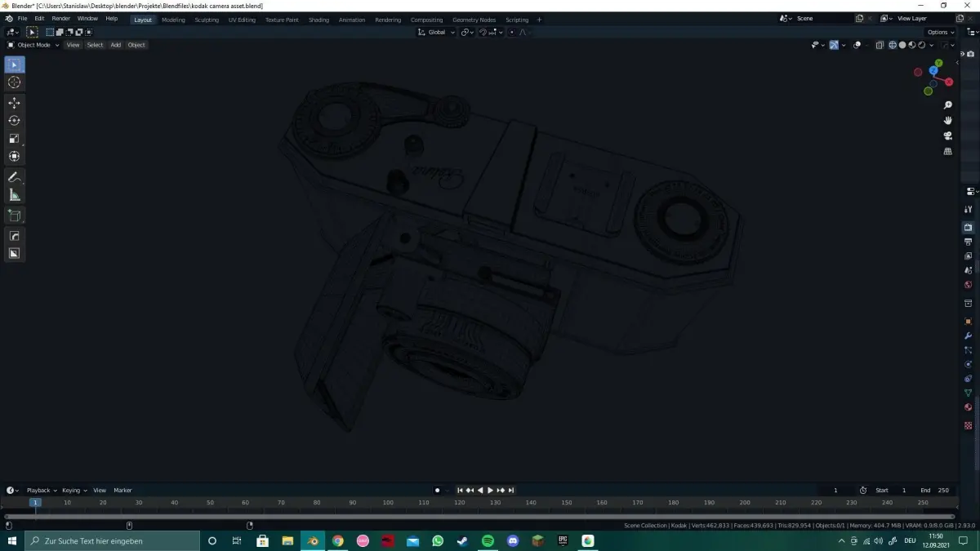
Task: Open Object properties tab icon
Action: [969, 321]
